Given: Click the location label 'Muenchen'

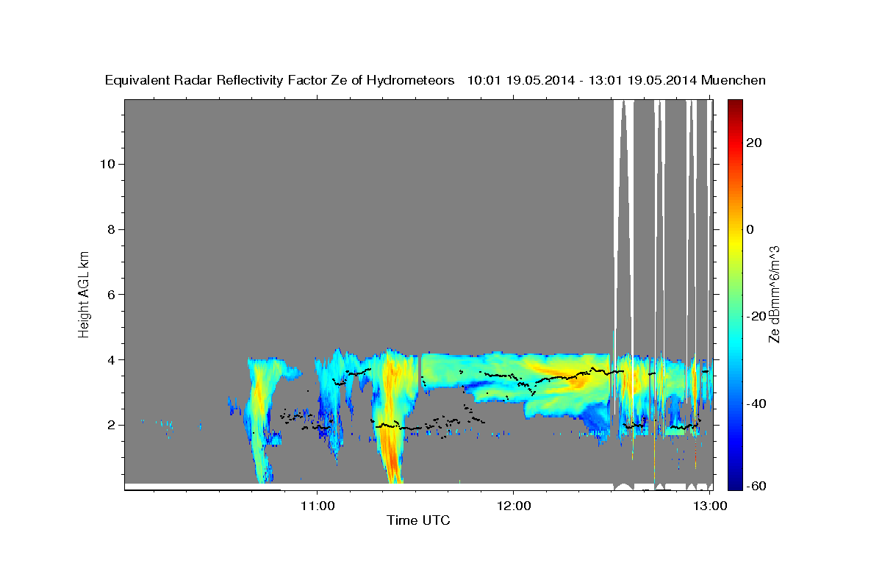Looking at the screenshot, I should point(734,80).
